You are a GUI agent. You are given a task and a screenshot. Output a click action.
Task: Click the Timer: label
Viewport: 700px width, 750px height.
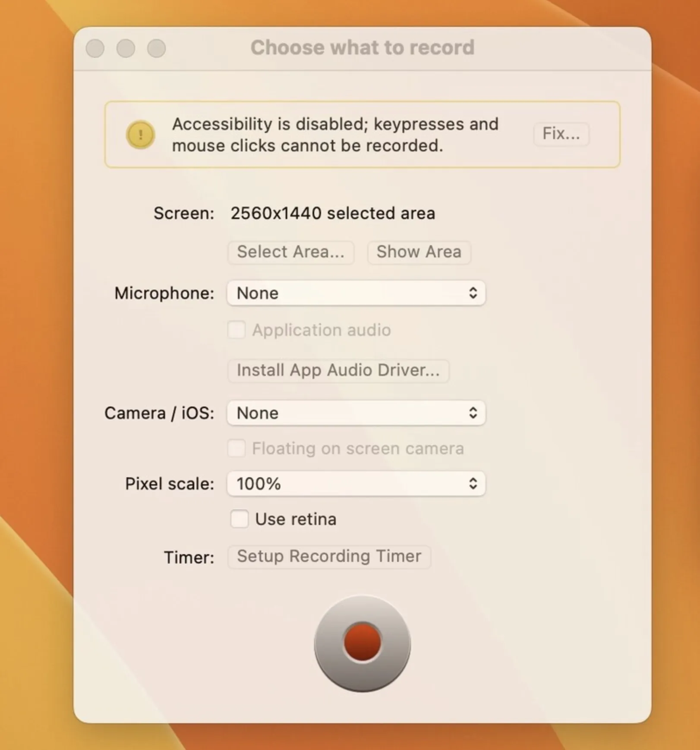189,558
